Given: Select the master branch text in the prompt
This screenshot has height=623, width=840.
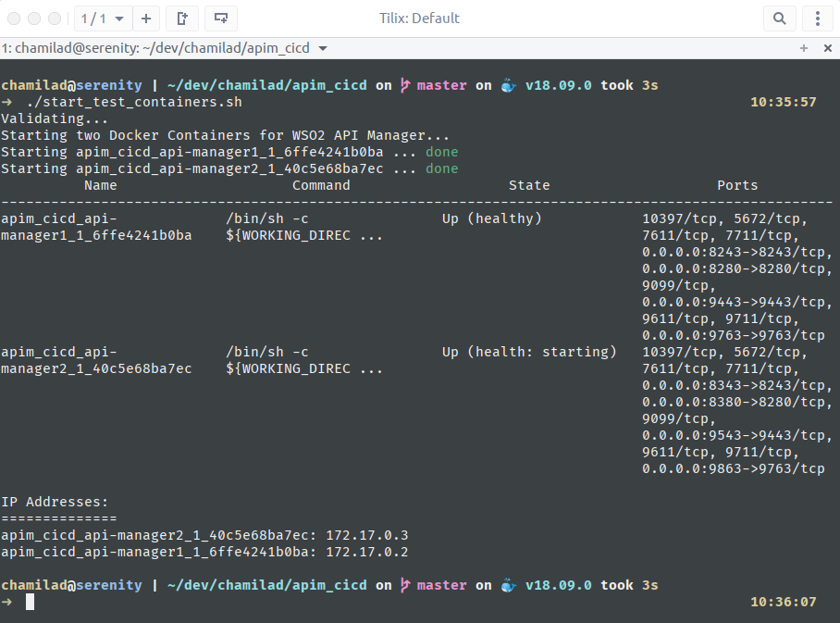Looking at the screenshot, I should point(440,84).
